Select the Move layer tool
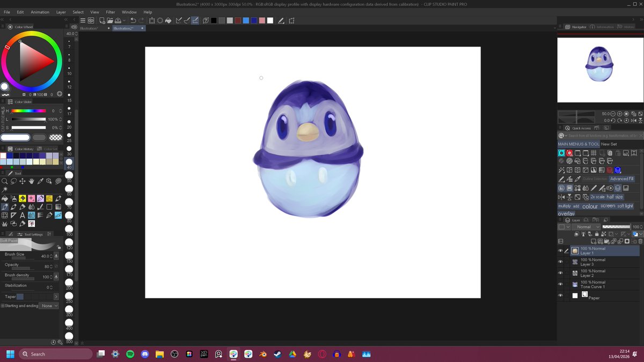644x362 pixels. tap(23, 181)
